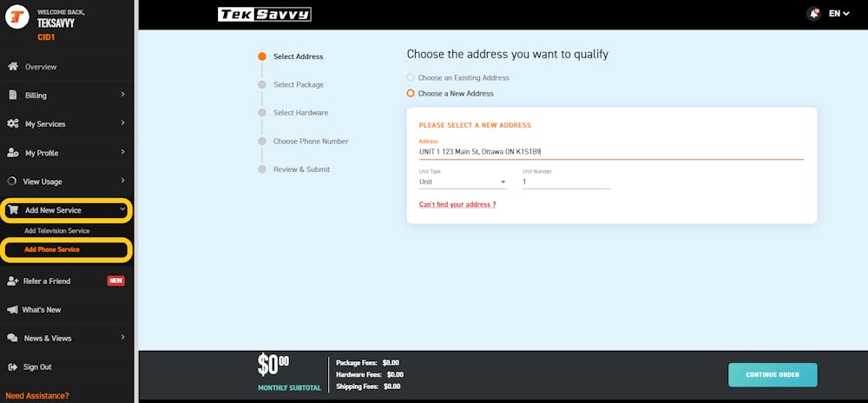Click the My Profile user icon
Viewport: 868px width, 403px height.
(13, 152)
